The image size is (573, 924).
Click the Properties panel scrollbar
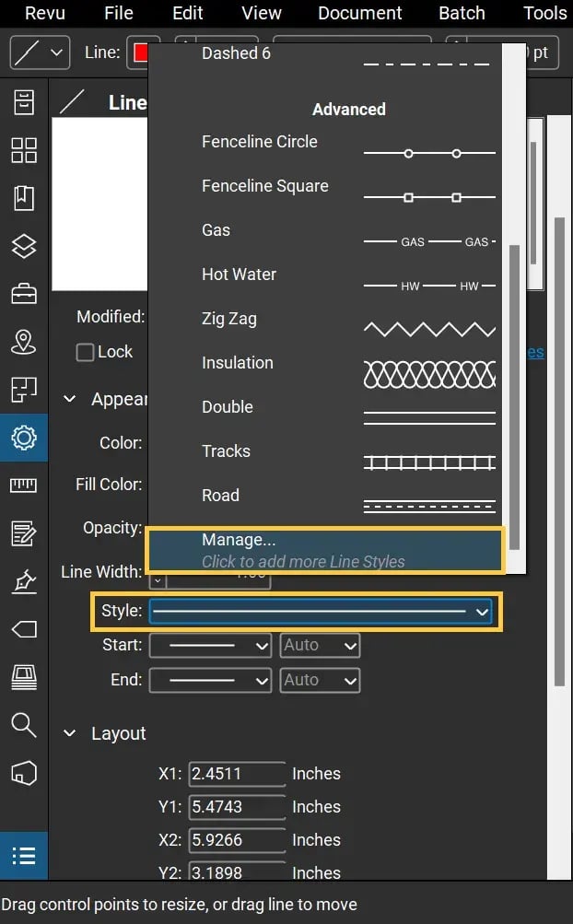click(559, 452)
